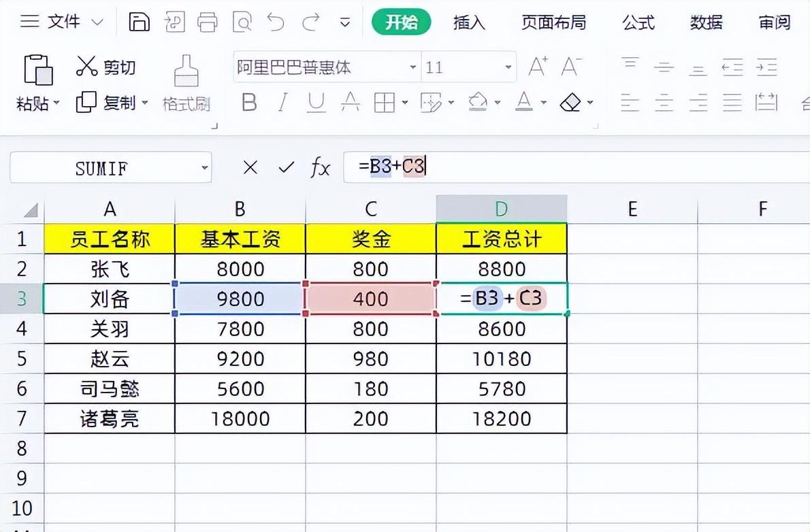Image resolution: width=810 pixels, height=532 pixels.
Task: Apply strikethrough A text effect icon
Action: [351, 102]
